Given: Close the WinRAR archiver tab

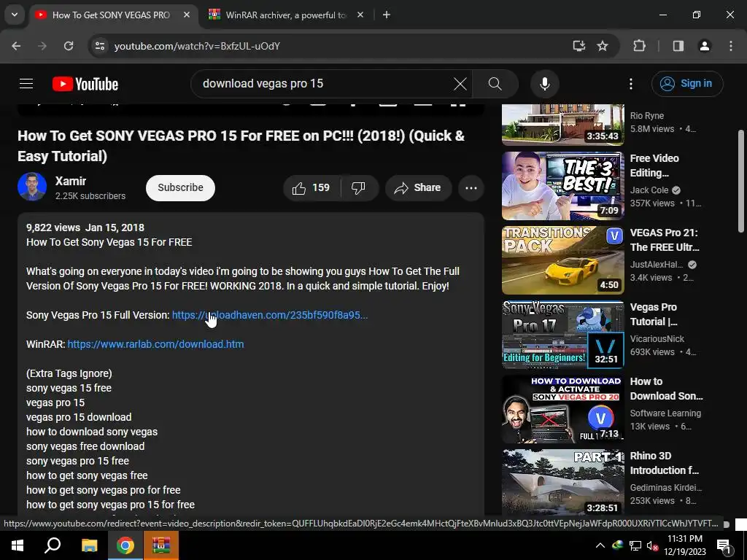Looking at the screenshot, I should tap(360, 15).
